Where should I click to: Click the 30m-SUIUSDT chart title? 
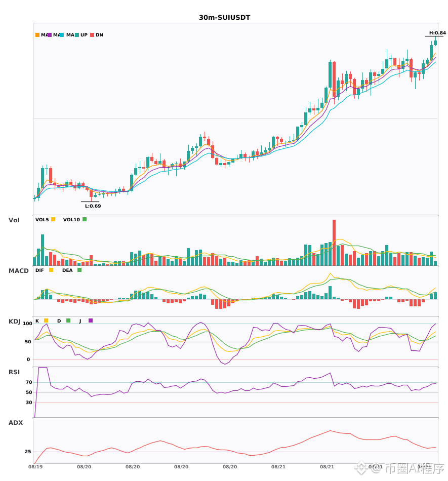click(224, 18)
